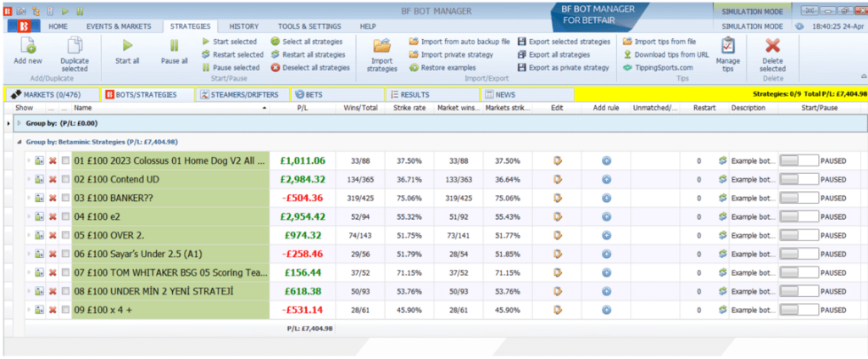Expand the Group by (P/L: £0.00) row

point(20,123)
